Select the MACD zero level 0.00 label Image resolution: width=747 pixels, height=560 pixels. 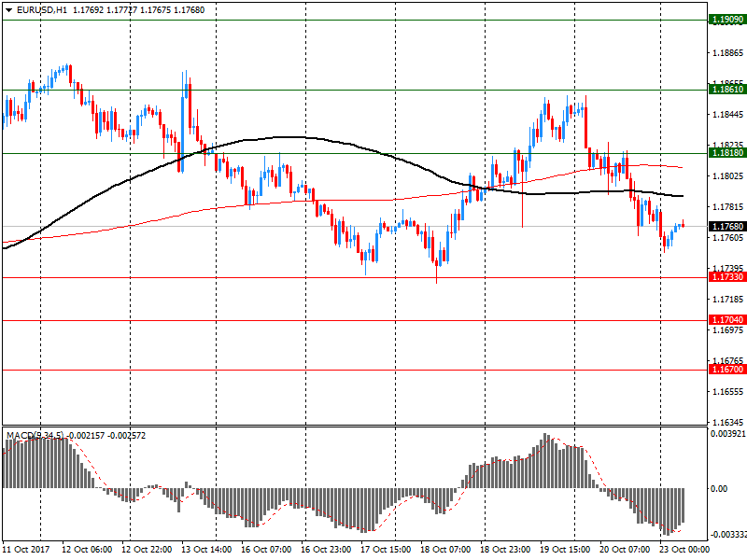coord(719,489)
